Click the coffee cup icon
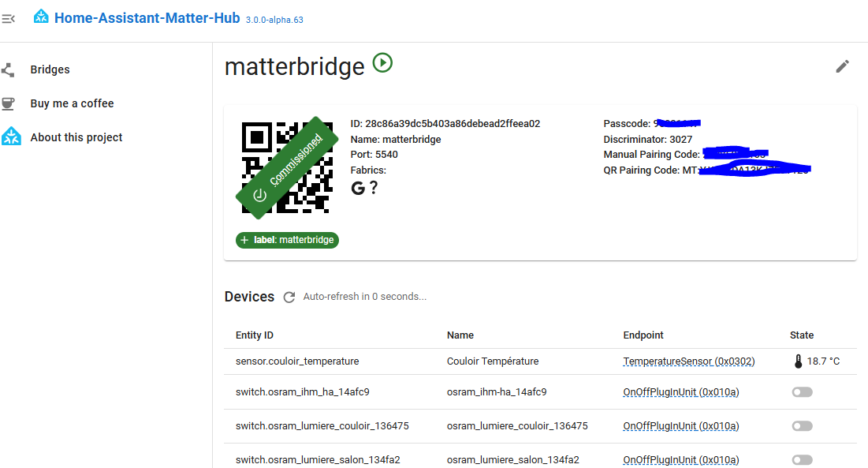Image resolution: width=868 pixels, height=468 pixels. pos(9,103)
